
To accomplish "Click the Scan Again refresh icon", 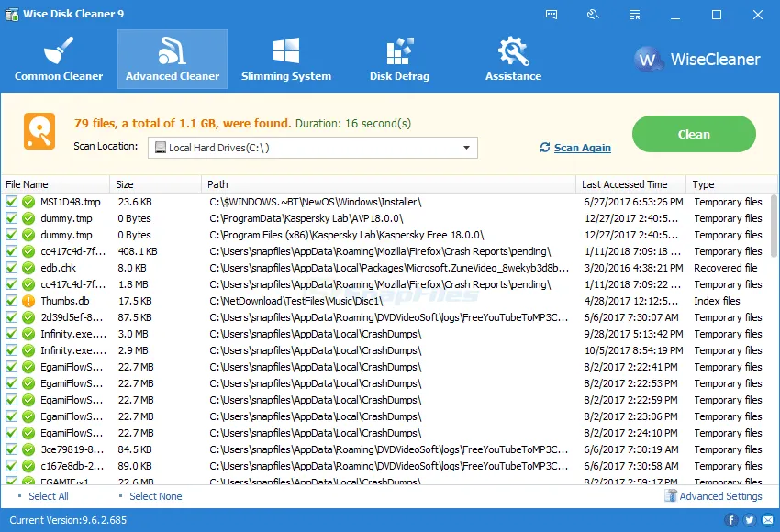I will pos(545,148).
